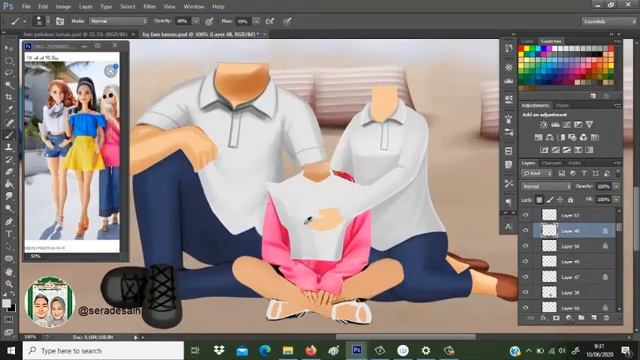Image resolution: width=640 pixels, height=360 pixels.
Task: Click the Windows search box
Action: point(103,351)
